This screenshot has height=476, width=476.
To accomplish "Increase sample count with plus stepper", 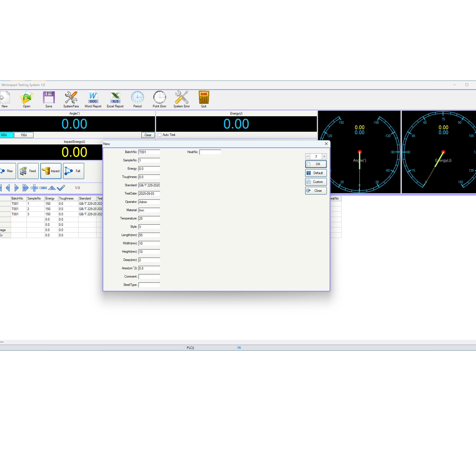I will point(324,156).
